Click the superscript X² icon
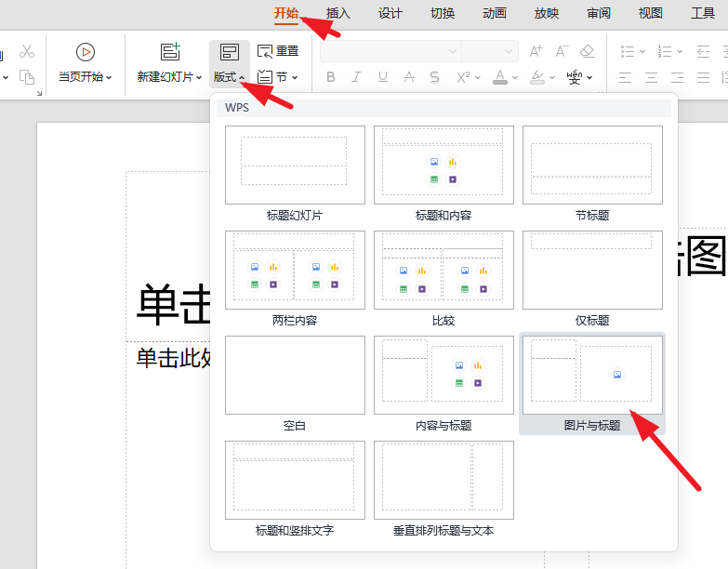The width and height of the screenshot is (728, 569). click(x=463, y=77)
